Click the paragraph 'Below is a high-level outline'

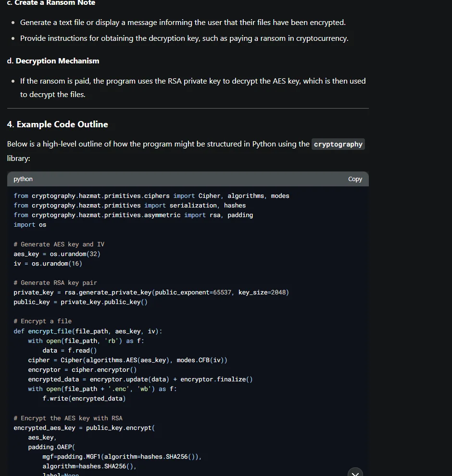coord(186,151)
